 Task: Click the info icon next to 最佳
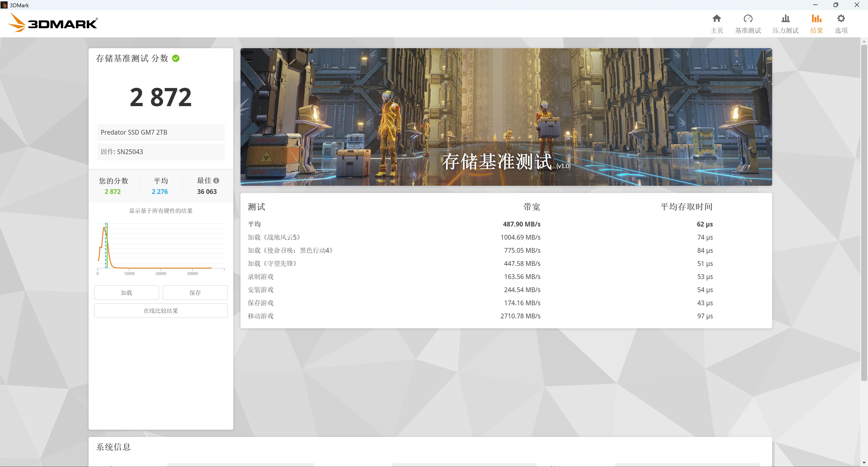pos(216,180)
